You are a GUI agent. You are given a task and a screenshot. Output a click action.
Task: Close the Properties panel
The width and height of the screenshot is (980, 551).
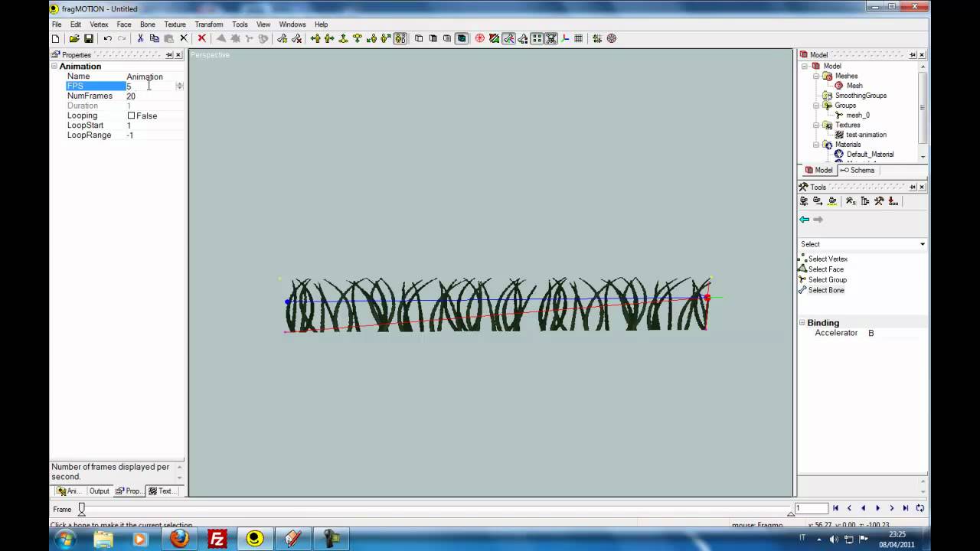(x=178, y=55)
